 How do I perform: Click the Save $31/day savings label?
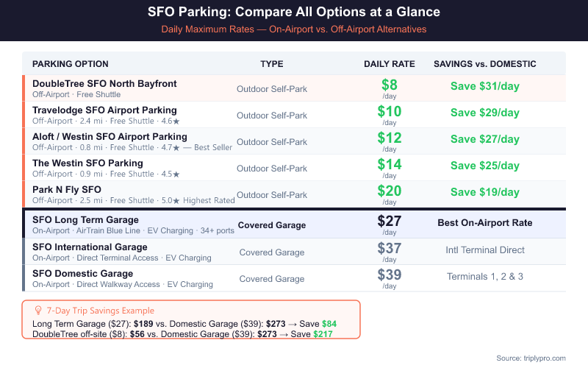(484, 86)
